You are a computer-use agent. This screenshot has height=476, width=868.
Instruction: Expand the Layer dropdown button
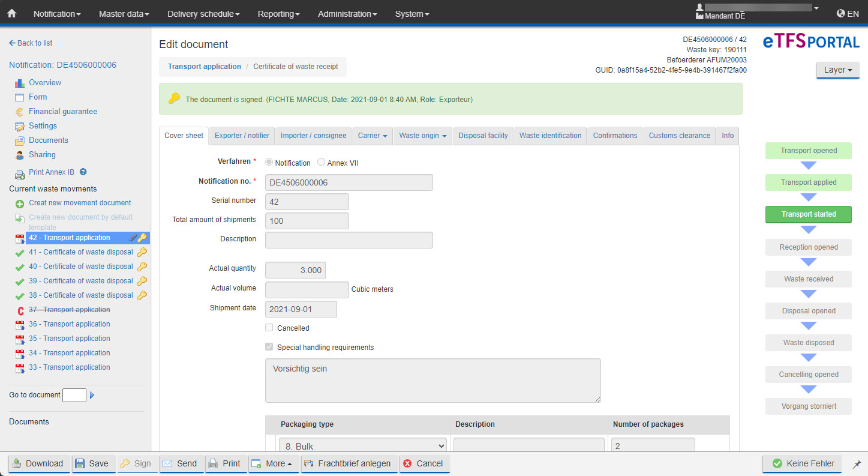837,70
